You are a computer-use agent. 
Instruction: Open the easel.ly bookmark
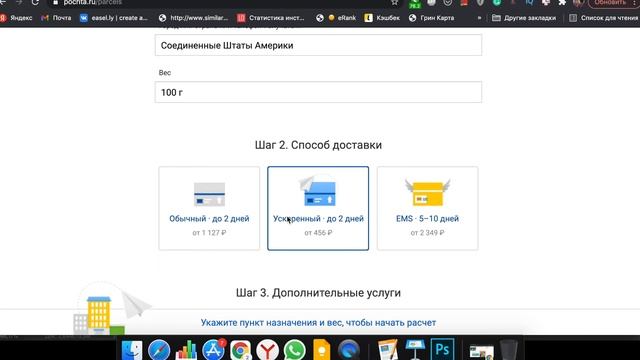[114, 18]
